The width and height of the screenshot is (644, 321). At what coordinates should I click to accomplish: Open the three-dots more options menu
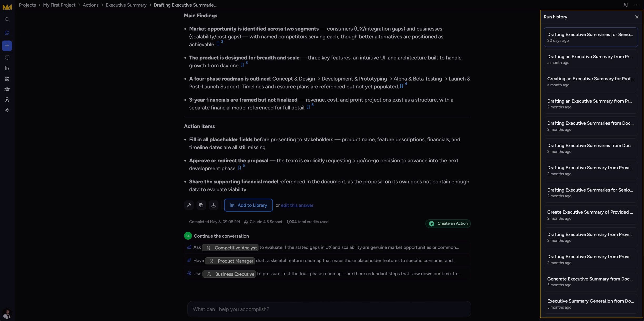tap(636, 5)
